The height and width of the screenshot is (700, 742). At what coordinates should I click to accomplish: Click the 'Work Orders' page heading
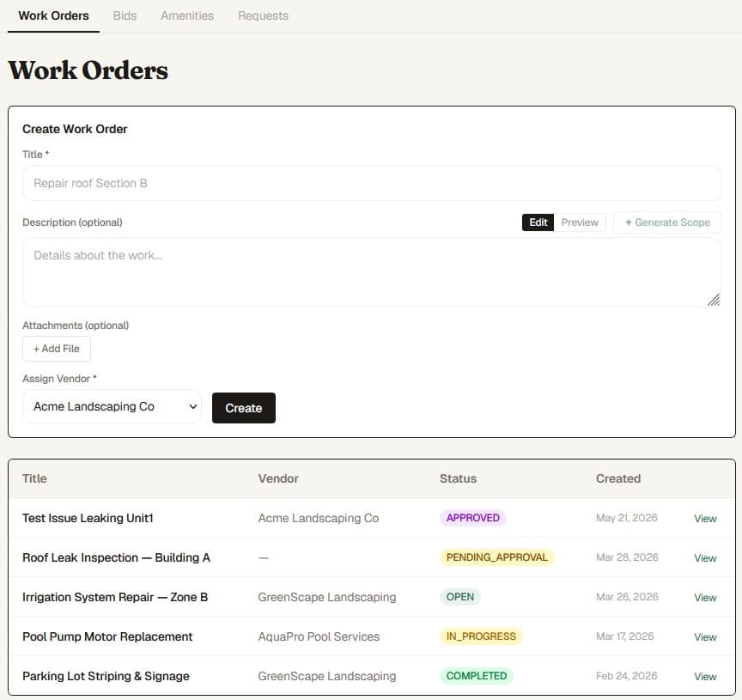click(88, 70)
